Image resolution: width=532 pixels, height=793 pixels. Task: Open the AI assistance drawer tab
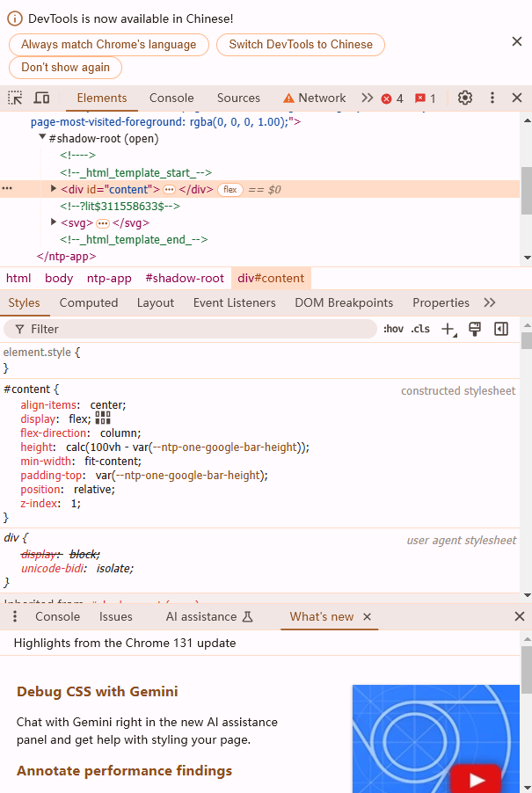pyautogui.click(x=209, y=616)
